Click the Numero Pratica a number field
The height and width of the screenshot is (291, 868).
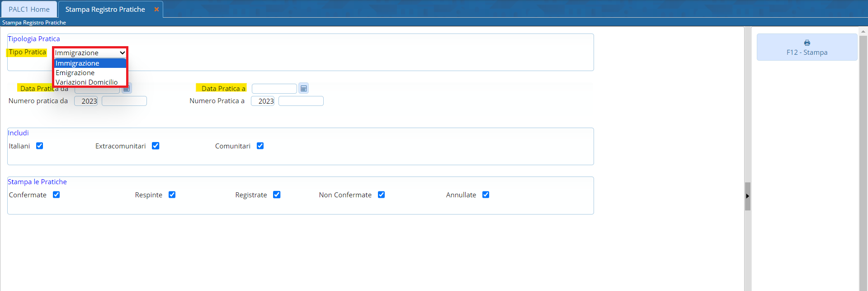pos(301,101)
